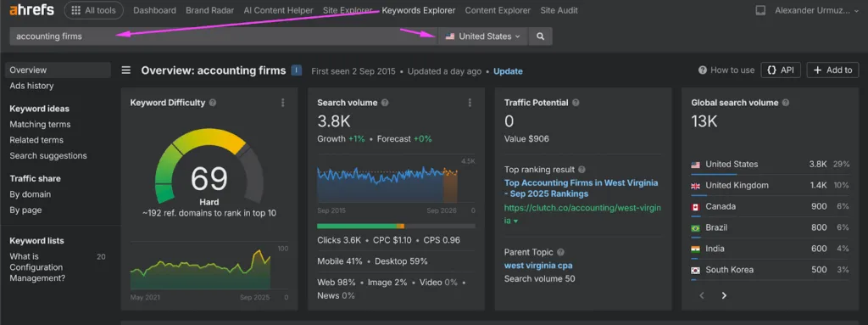
Task: Select the Canada country row
Action: [x=770, y=207]
